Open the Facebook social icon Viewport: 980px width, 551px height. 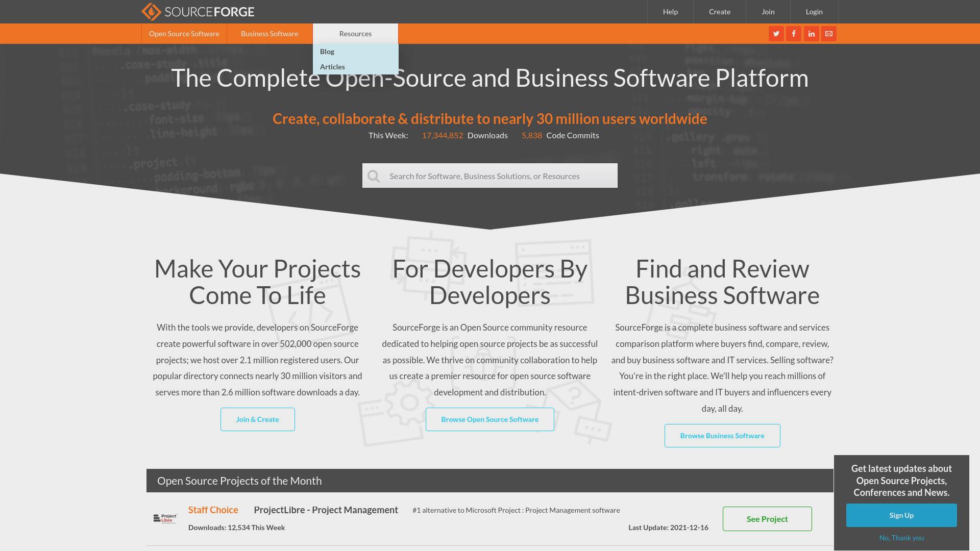(793, 34)
